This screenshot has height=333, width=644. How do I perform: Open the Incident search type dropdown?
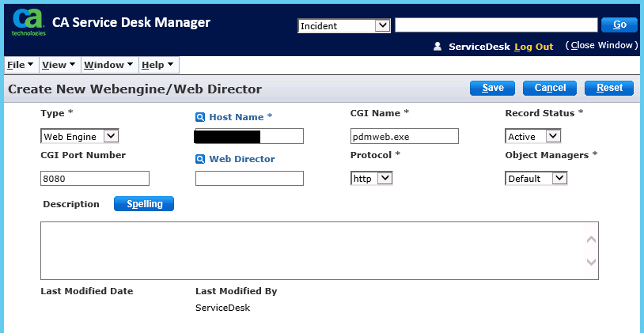click(344, 26)
